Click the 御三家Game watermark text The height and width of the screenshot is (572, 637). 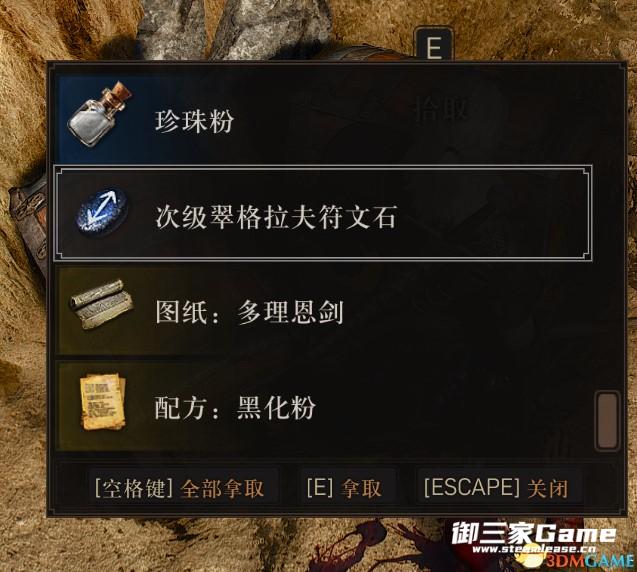(533, 533)
